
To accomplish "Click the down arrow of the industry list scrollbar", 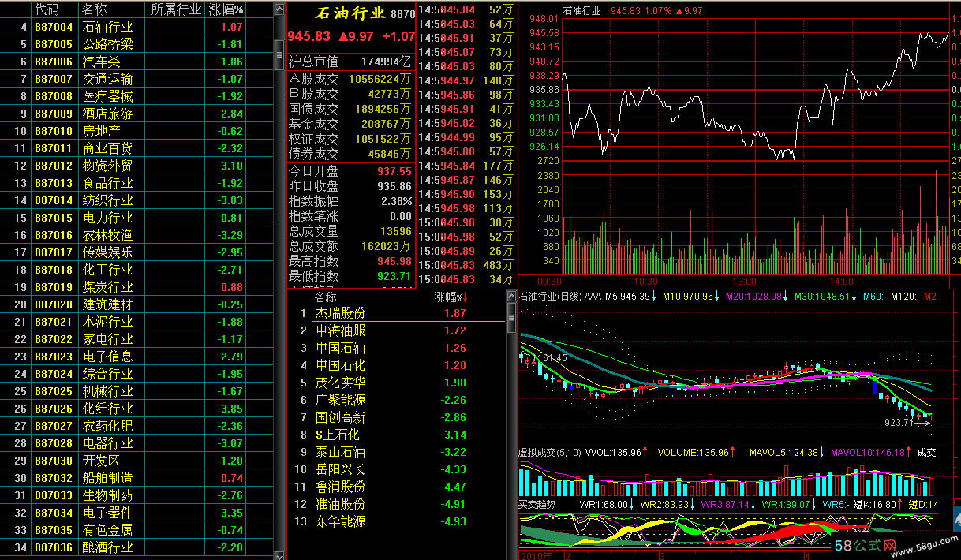I will pyautogui.click(x=279, y=554).
